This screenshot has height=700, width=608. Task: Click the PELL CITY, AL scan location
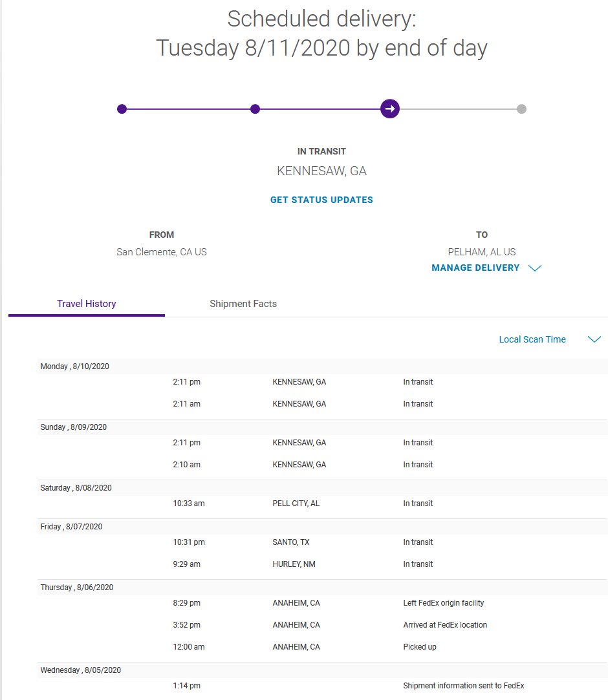click(x=296, y=504)
